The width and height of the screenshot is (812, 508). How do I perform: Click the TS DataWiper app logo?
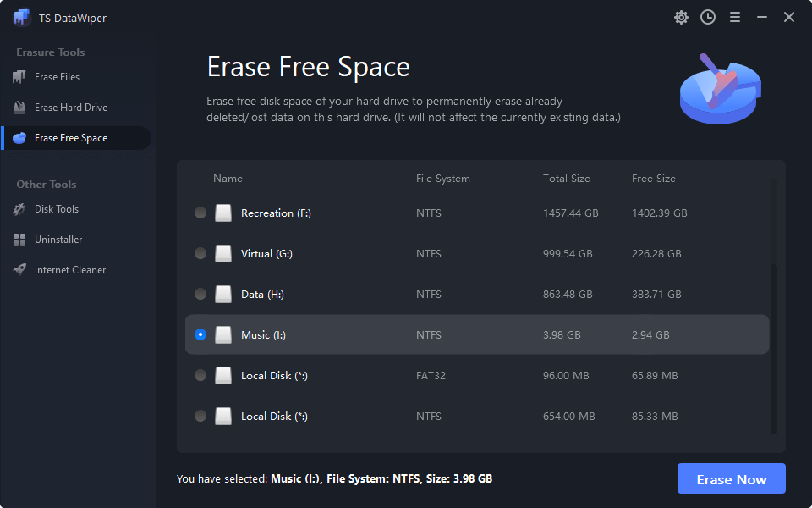click(22, 18)
